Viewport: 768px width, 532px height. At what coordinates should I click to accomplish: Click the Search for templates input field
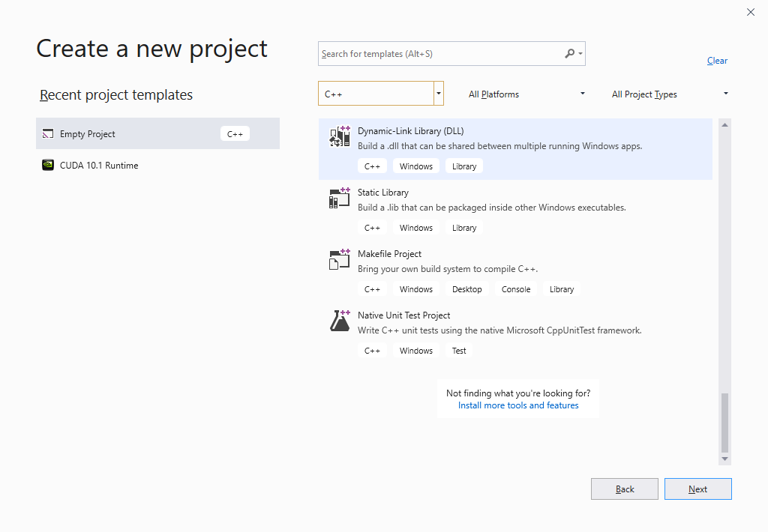tap(441, 54)
